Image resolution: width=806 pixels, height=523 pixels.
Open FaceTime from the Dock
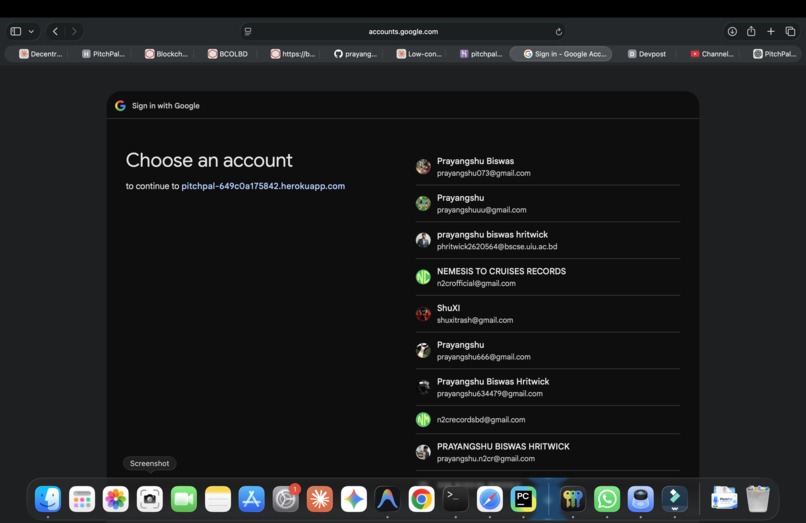pos(184,499)
